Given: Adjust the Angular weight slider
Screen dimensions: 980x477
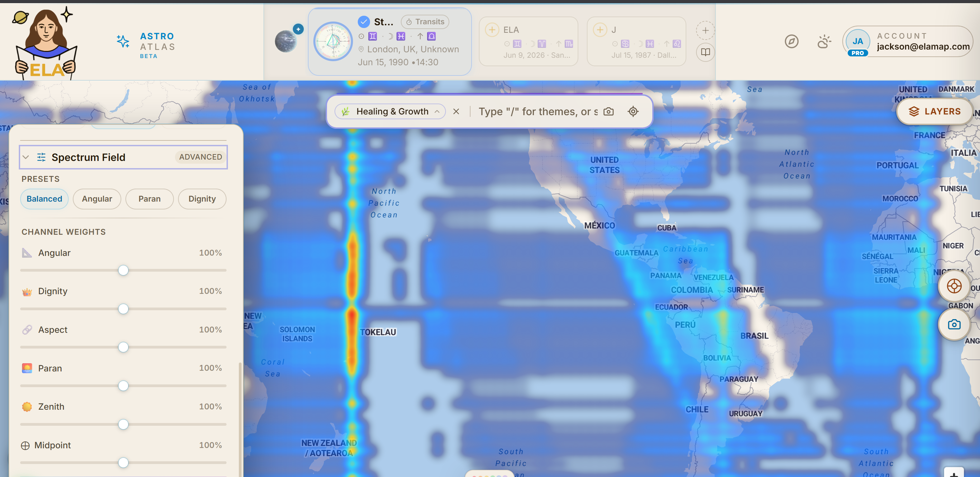Looking at the screenshot, I should click(x=123, y=271).
